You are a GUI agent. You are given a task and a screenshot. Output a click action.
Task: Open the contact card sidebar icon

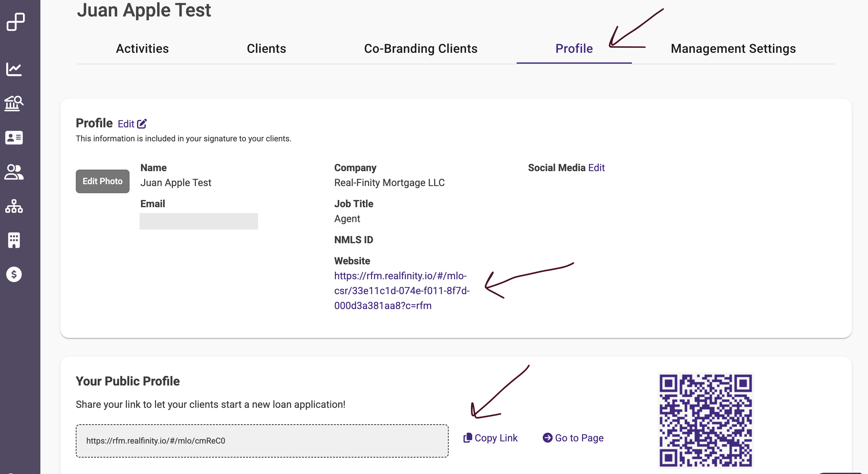(14, 138)
